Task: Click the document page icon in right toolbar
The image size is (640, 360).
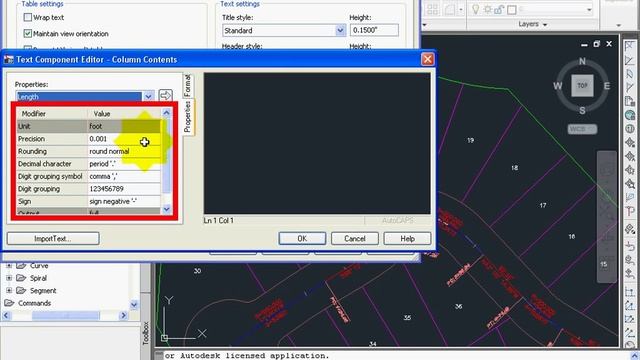Action: point(630,101)
